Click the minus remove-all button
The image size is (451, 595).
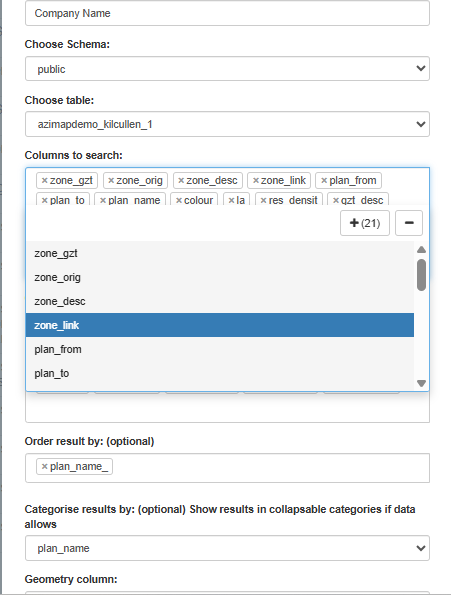(409, 223)
